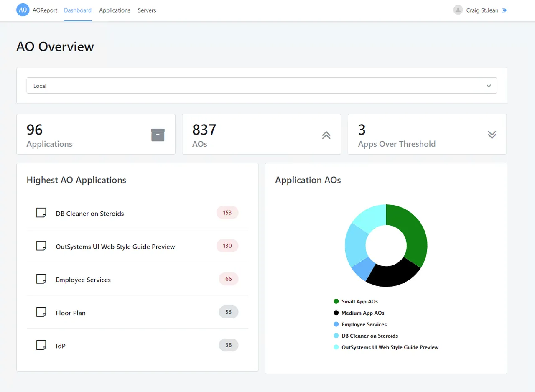Open the Dashboard tab
Image resolution: width=535 pixels, height=392 pixels.
[x=78, y=10]
